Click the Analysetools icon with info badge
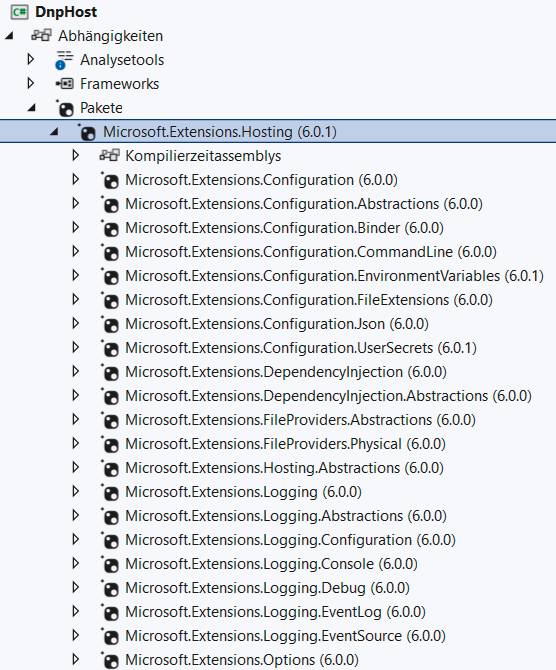This screenshot has height=670, width=556. (64, 60)
